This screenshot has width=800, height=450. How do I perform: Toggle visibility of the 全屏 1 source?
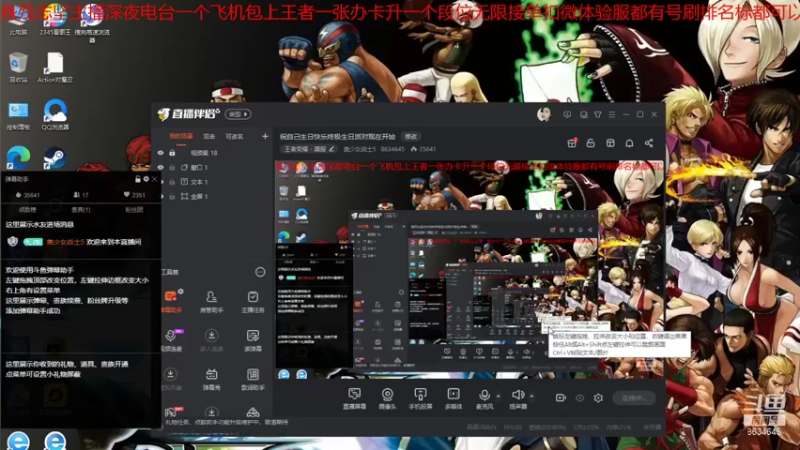pyautogui.click(x=161, y=196)
